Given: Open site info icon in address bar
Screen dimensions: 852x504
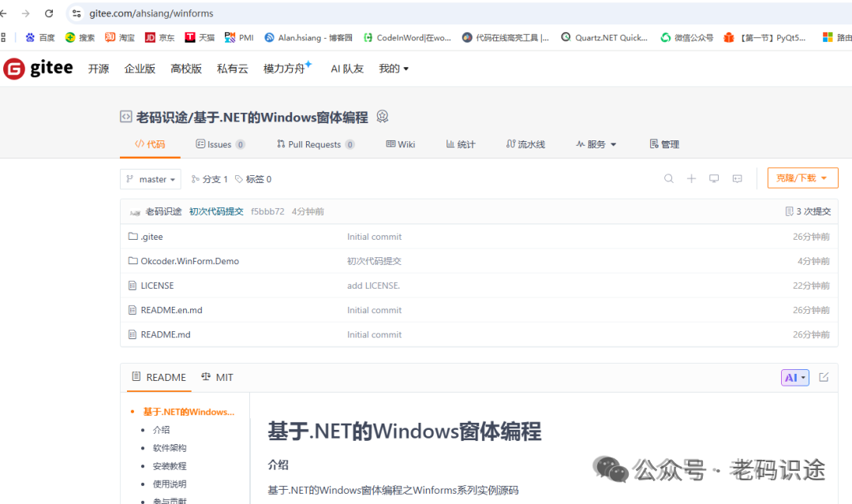Looking at the screenshot, I should pyautogui.click(x=77, y=13).
